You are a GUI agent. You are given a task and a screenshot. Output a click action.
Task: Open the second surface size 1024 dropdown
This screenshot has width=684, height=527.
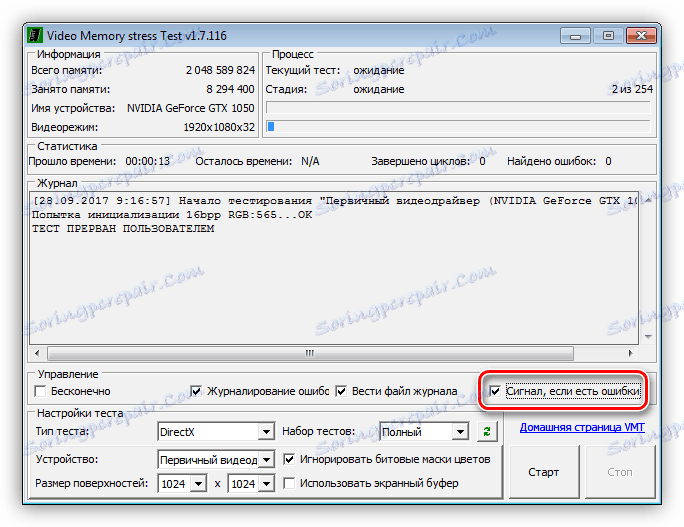point(266,484)
